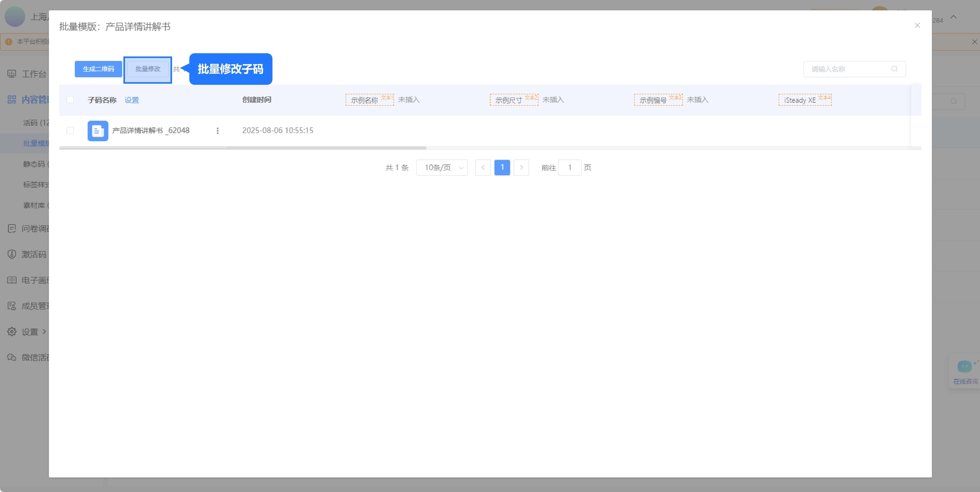
Task: Click the 批量修改 button
Action: [x=148, y=69]
